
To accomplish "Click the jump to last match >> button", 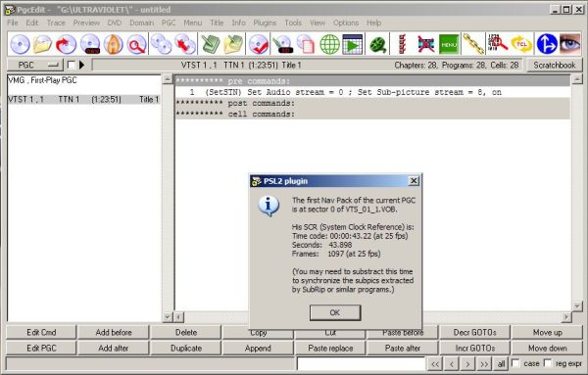I will pos(484,363).
